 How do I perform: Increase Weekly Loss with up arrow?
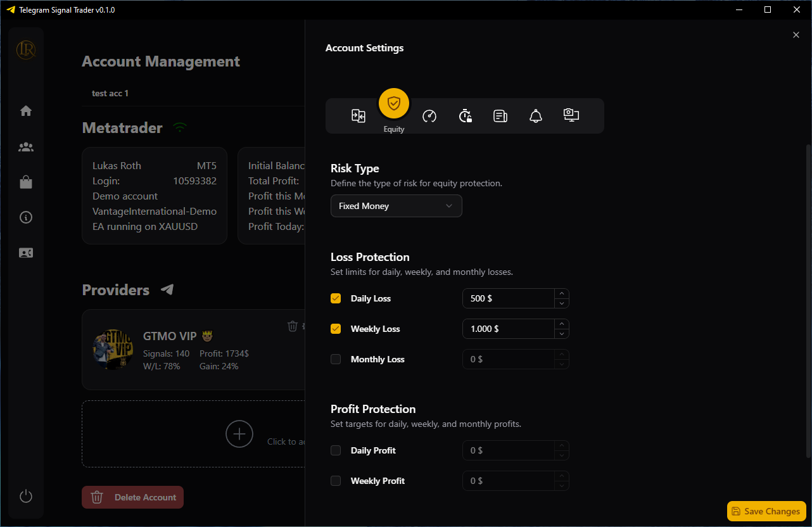tap(561, 324)
